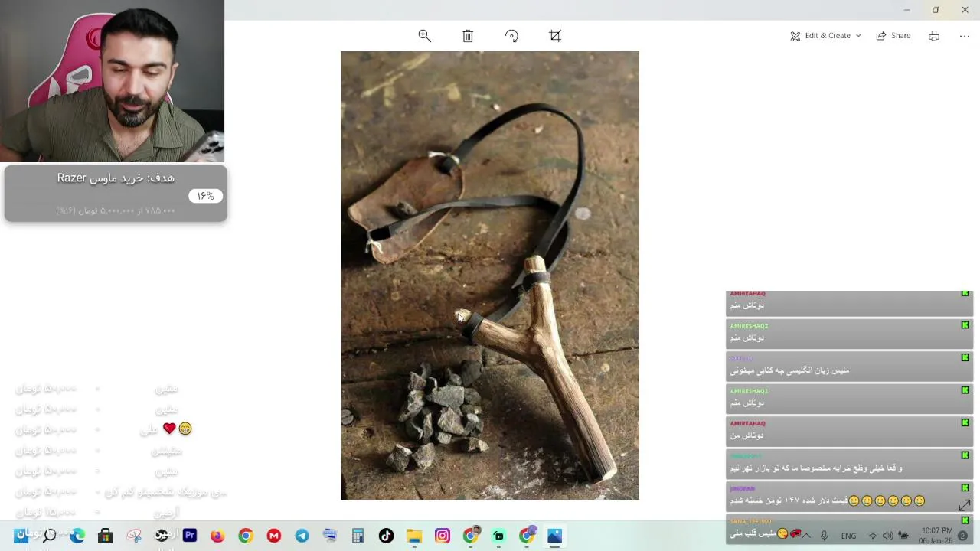
Task: Open taskbar Search
Action: tap(49, 536)
